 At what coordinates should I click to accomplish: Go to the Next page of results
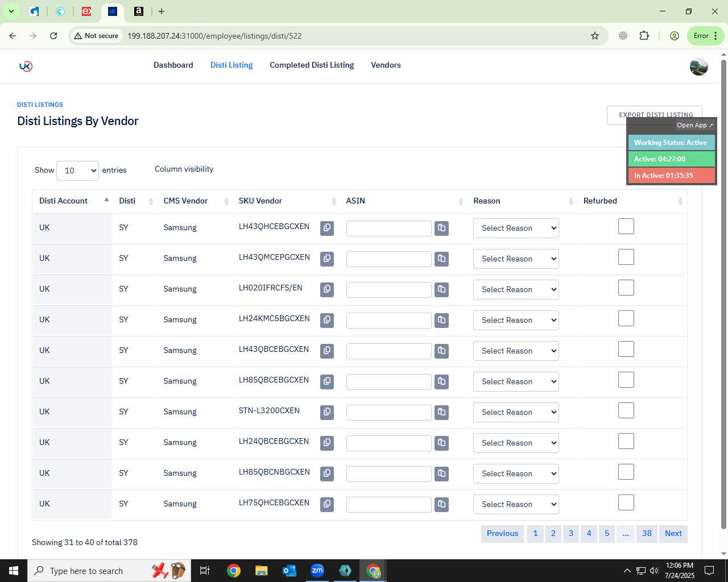coord(673,533)
